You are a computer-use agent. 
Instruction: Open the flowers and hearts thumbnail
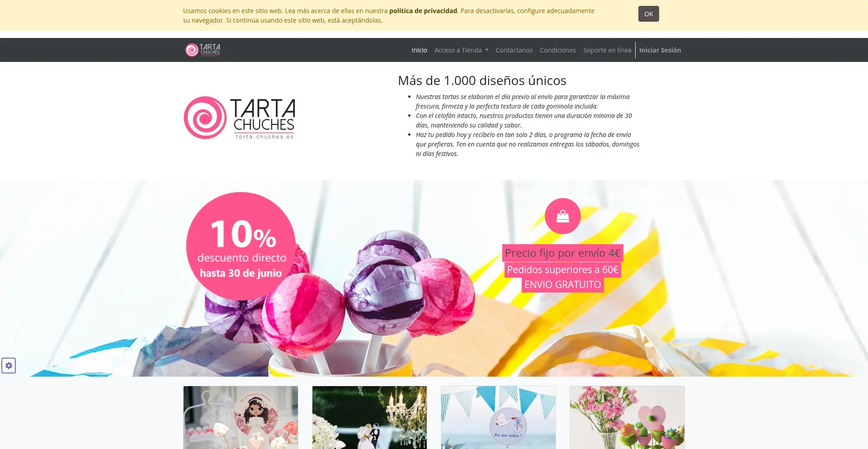tap(627, 417)
